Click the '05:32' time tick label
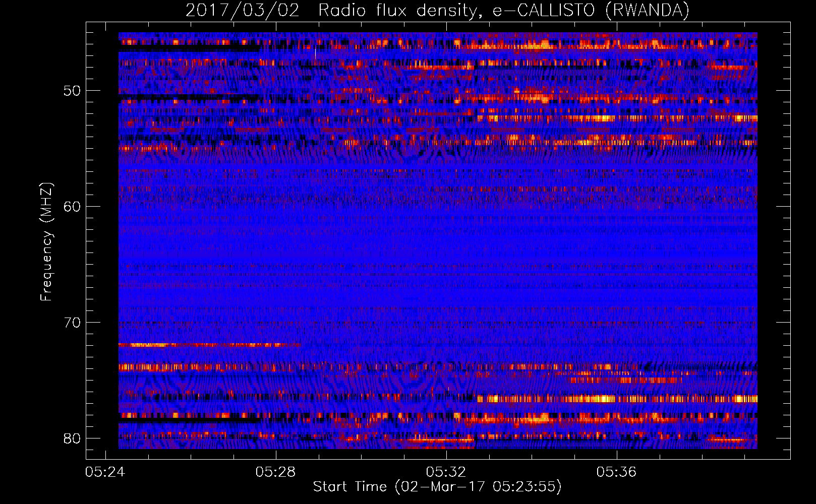This screenshot has height=504, width=816. point(446,472)
